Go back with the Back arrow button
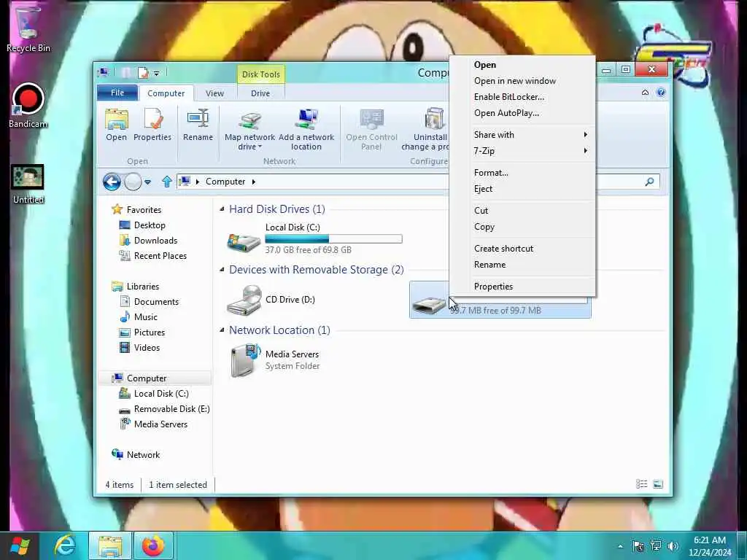The height and width of the screenshot is (560, 747). coord(112,182)
